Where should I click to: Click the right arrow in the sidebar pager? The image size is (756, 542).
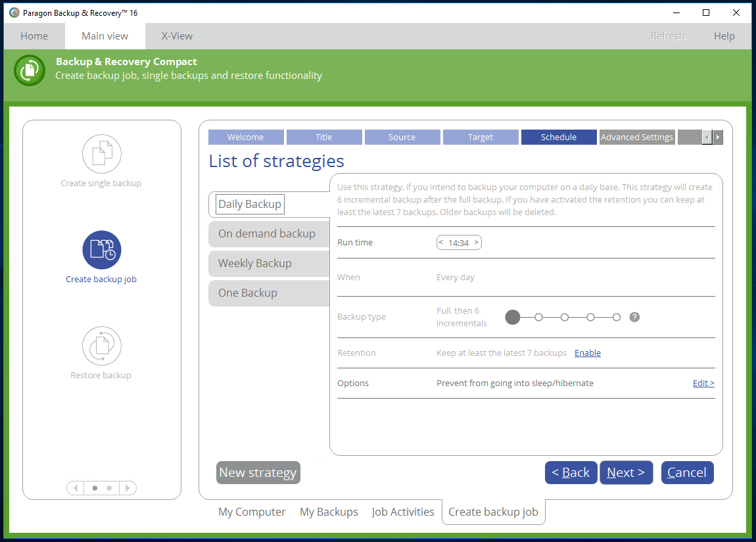click(128, 487)
